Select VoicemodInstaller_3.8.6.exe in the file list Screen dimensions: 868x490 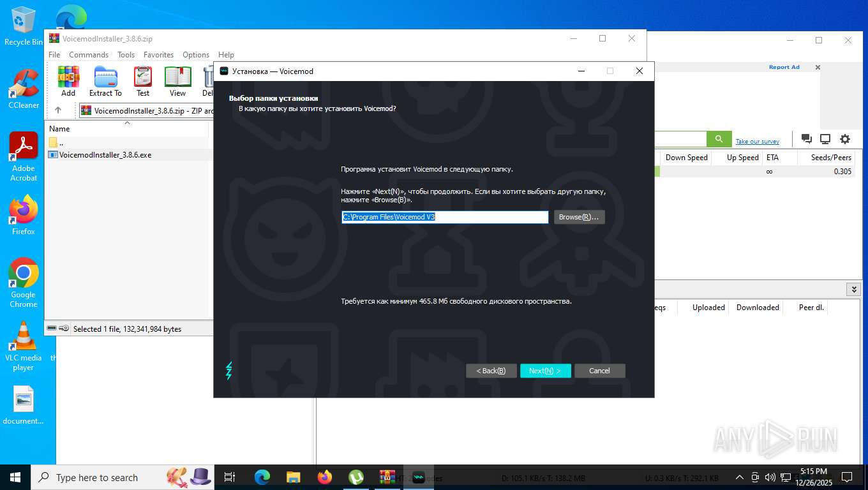click(x=105, y=155)
